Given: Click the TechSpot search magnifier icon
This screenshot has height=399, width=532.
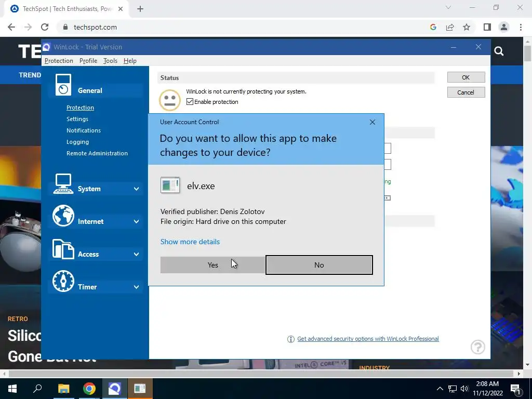Looking at the screenshot, I should pyautogui.click(x=499, y=51).
